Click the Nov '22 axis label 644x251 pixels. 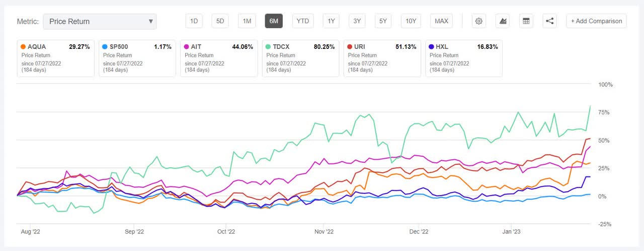tap(324, 232)
